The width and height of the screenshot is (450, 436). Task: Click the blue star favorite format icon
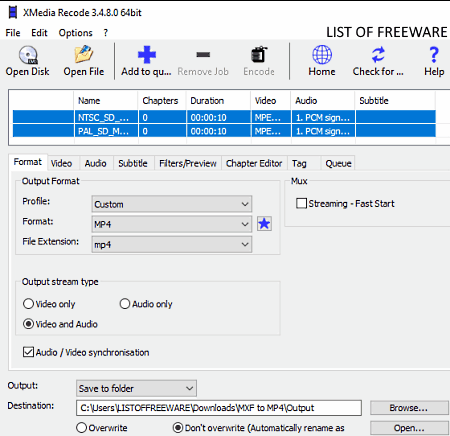click(x=264, y=224)
